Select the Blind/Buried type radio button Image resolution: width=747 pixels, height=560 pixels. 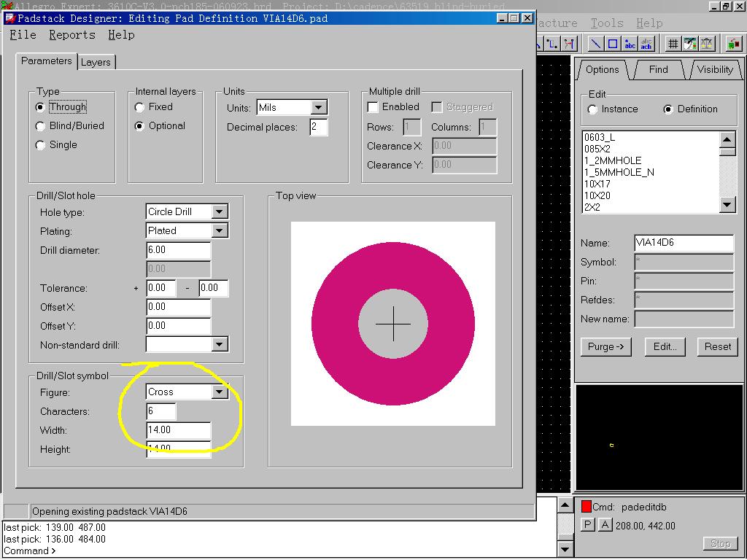coord(41,126)
